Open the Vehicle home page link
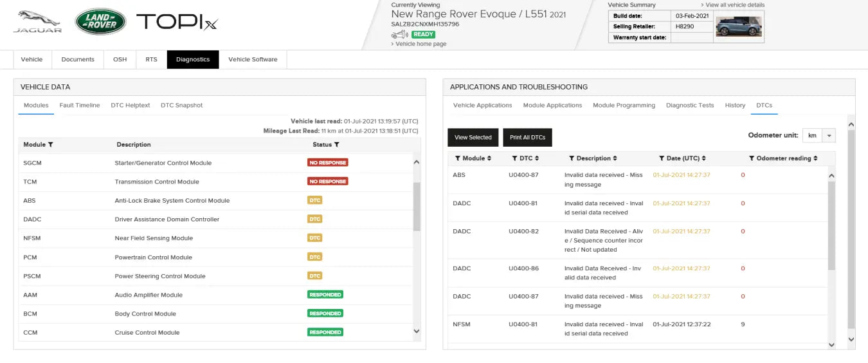Image resolution: width=868 pixels, height=363 pixels. (420, 44)
